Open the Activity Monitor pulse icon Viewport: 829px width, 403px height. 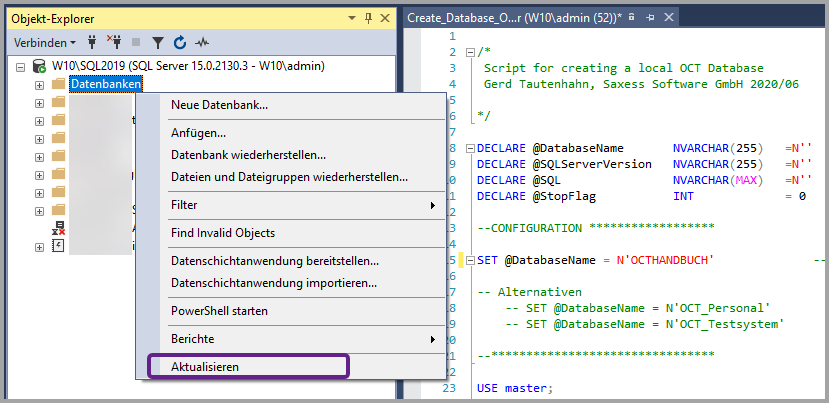(203, 43)
